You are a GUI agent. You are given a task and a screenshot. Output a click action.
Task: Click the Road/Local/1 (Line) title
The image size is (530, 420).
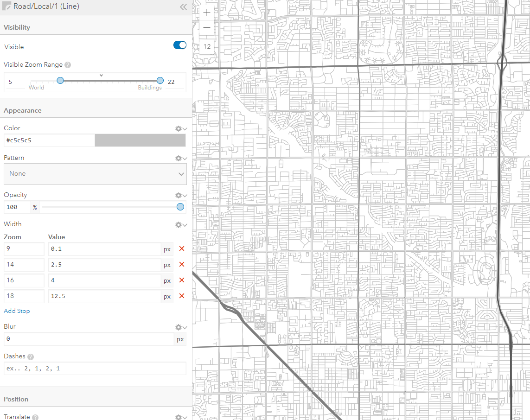[x=46, y=6]
